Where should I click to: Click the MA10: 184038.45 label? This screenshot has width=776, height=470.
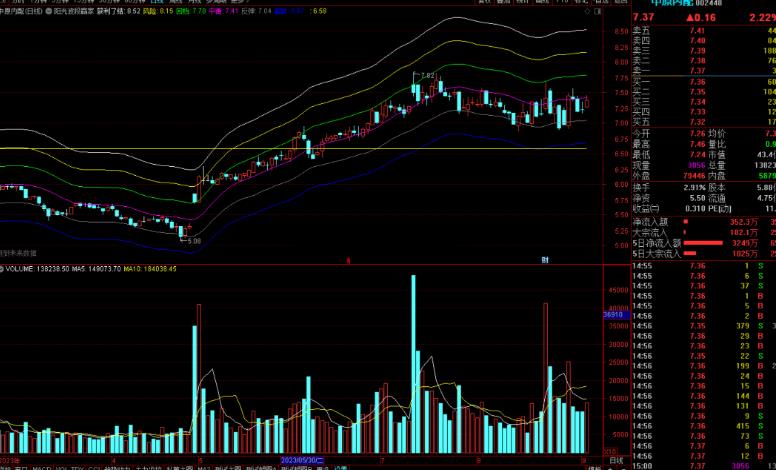pyautogui.click(x=150, y=269)
